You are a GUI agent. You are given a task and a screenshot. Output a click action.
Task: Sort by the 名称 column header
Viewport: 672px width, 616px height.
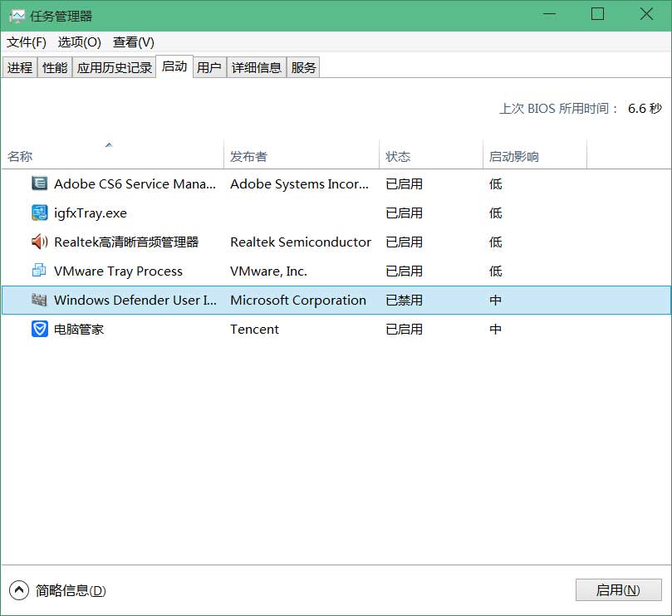(x=113, y=156)
